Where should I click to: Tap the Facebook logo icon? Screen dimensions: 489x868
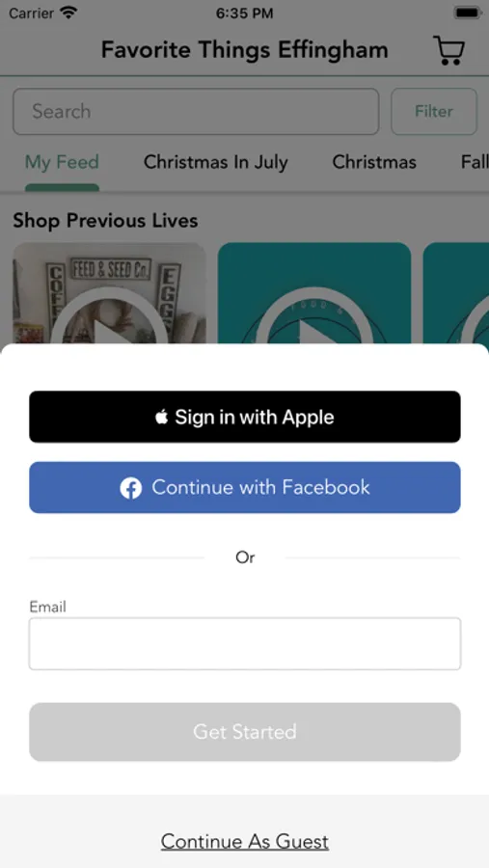click(x=131, y=488)
